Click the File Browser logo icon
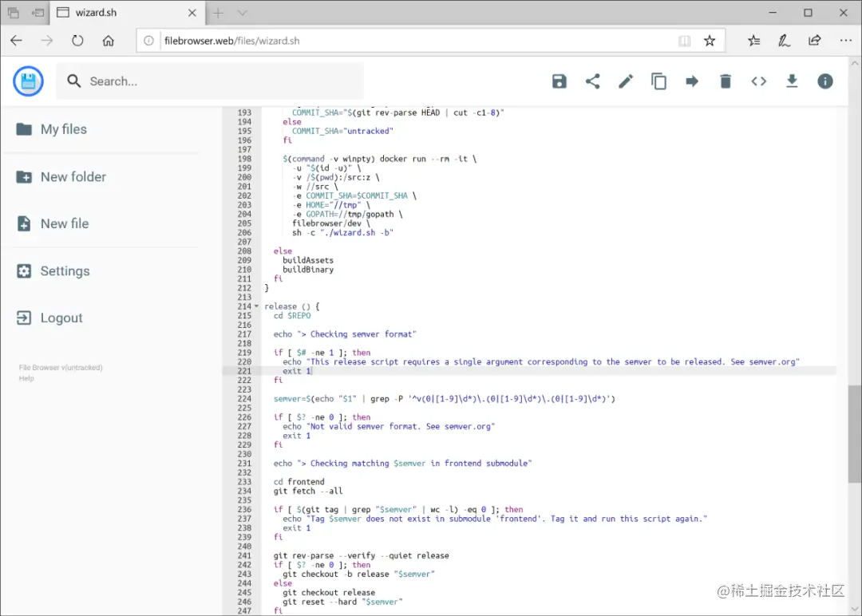 click(28, 81)
